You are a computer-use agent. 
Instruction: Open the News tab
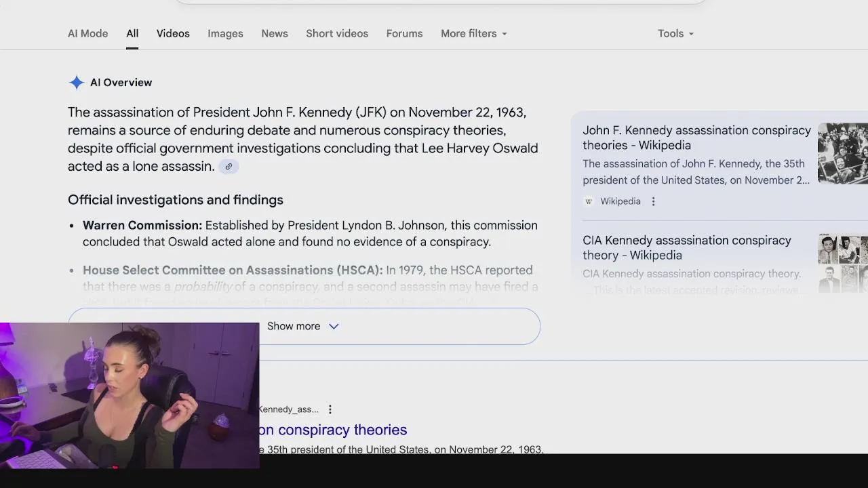275,33
